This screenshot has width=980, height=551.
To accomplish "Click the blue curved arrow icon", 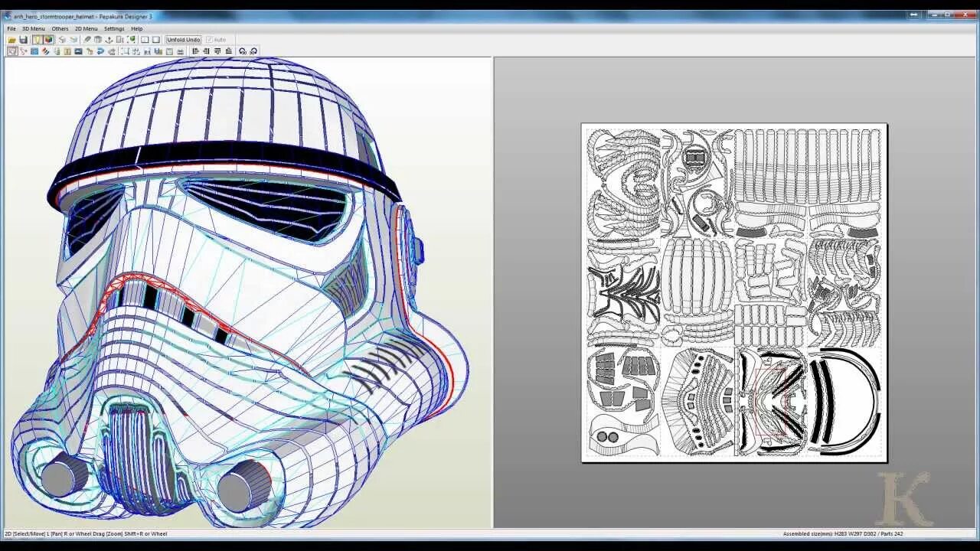I will click(x=100, y=51).
